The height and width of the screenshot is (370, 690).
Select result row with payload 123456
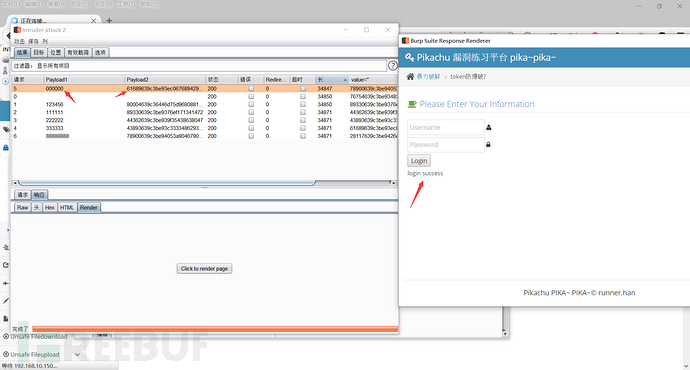tap(205, 104)
